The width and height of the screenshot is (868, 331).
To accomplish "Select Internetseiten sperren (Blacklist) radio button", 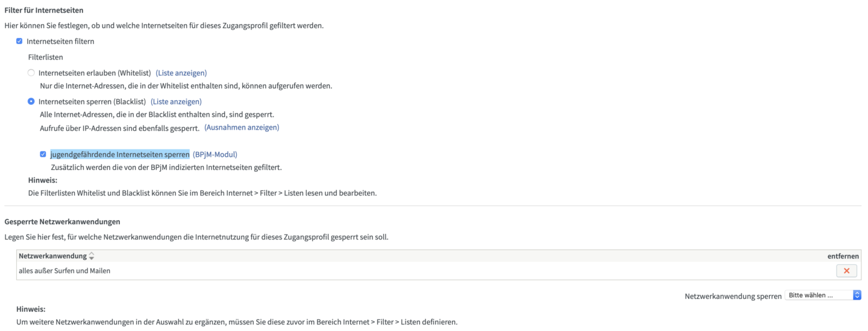I will 31,101.
